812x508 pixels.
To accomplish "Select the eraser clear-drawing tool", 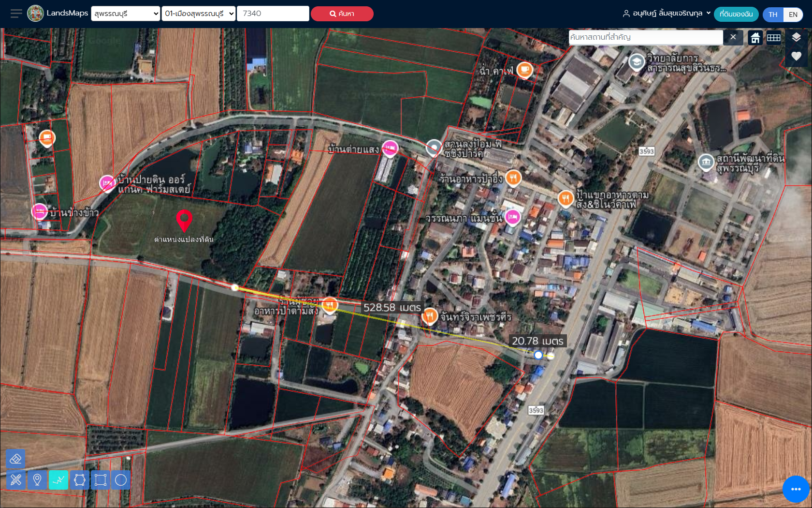I will (x=15, y=459).
